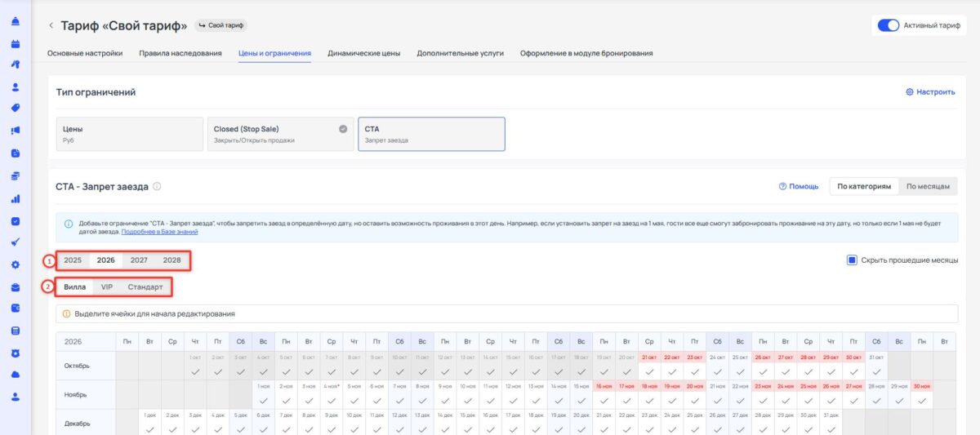Click the 'Декабрь' row label
Image resolution: width=980 pixels, height=435 pixels.
[86, 422]
